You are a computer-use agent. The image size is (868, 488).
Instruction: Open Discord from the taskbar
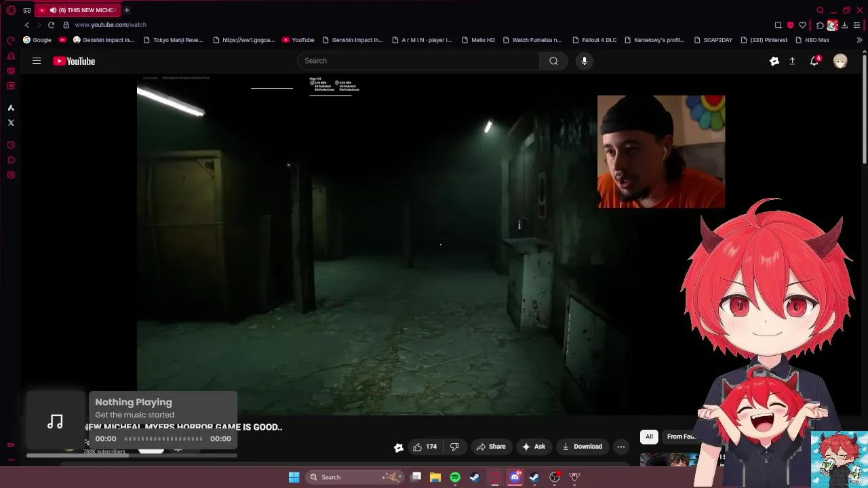[515, 477]
